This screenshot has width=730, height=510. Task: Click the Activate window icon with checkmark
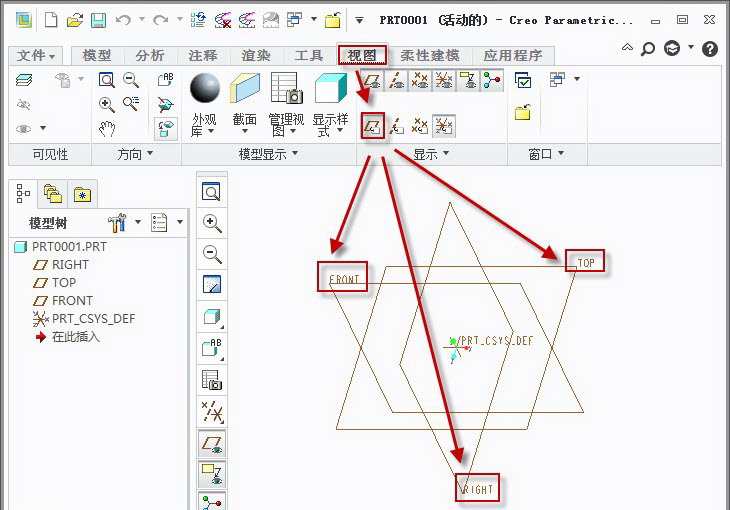(x=523, y=80)
